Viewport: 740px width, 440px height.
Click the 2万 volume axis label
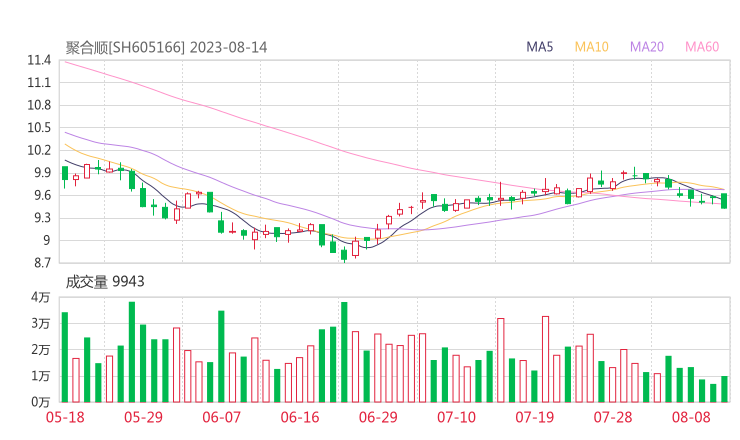(x=41, y=350)
